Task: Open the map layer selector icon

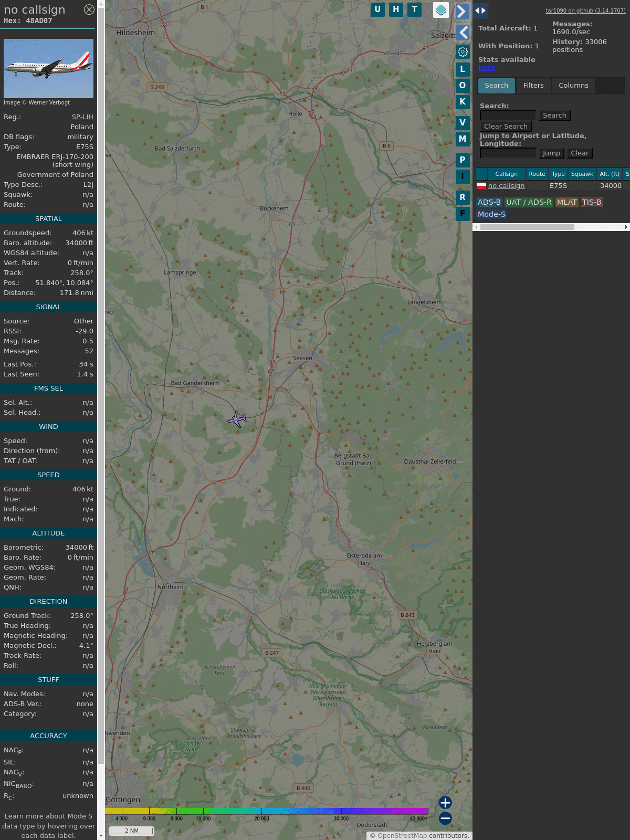Action: tap(441, 10)
